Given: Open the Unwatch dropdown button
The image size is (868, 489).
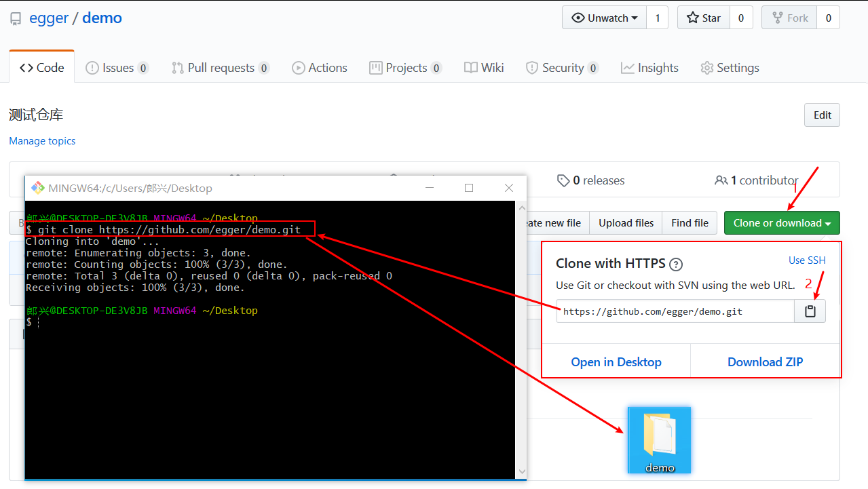Looking at the screenshot, I should point(604,18).
